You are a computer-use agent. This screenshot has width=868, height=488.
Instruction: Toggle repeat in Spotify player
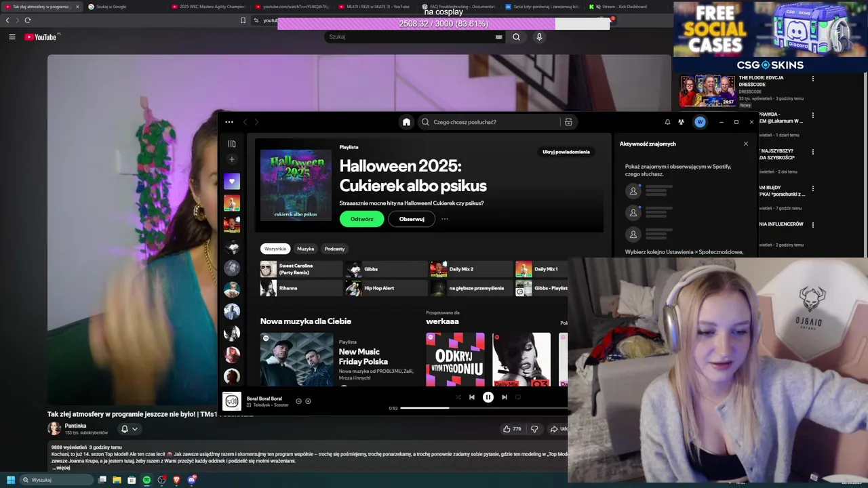coord(518,397)
